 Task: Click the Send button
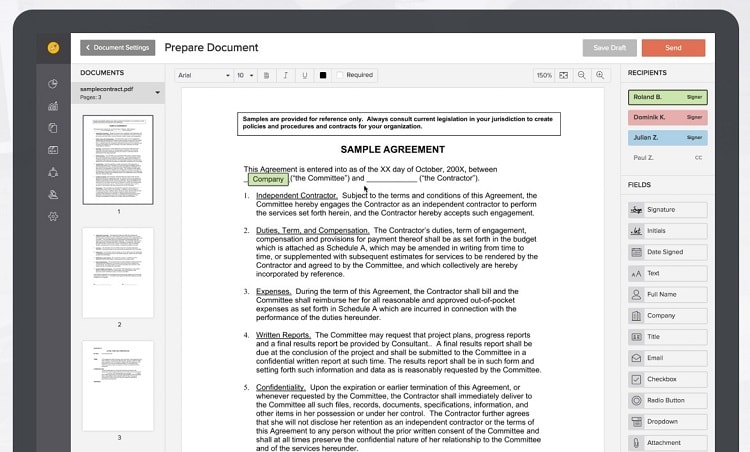tap(673, 48)
